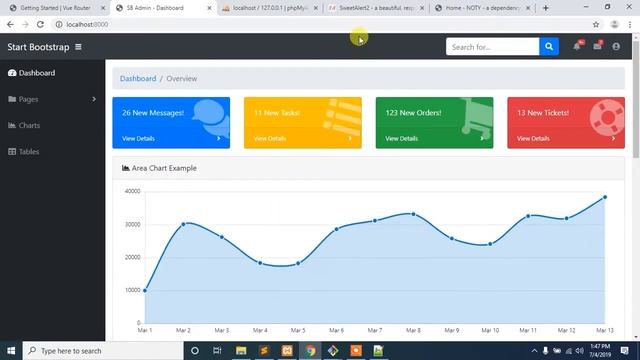Open XAMPP from the taskbar

click(287, 351)
